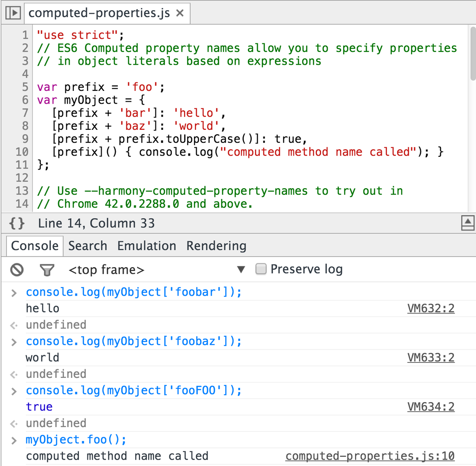This screenshot has height=466, width=476.
Task: Close the computed-properties.js tab
Action: (x=180, y=13)
